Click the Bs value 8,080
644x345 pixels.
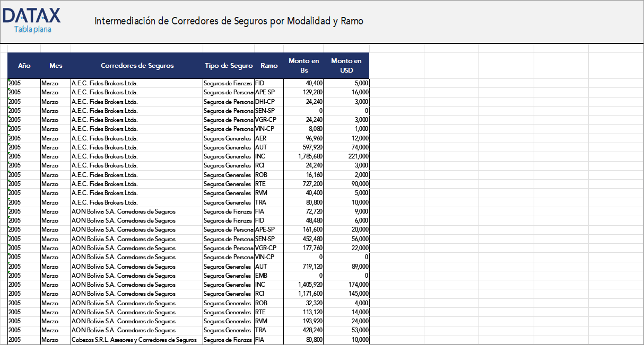(303, 129)
